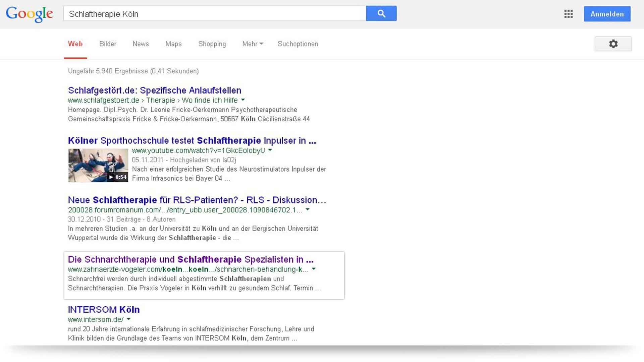Screen dimensions: 644x362
Task: Click the www.intersom.de/ URL text
Action: pyautogui.click(x=96, y=319)
